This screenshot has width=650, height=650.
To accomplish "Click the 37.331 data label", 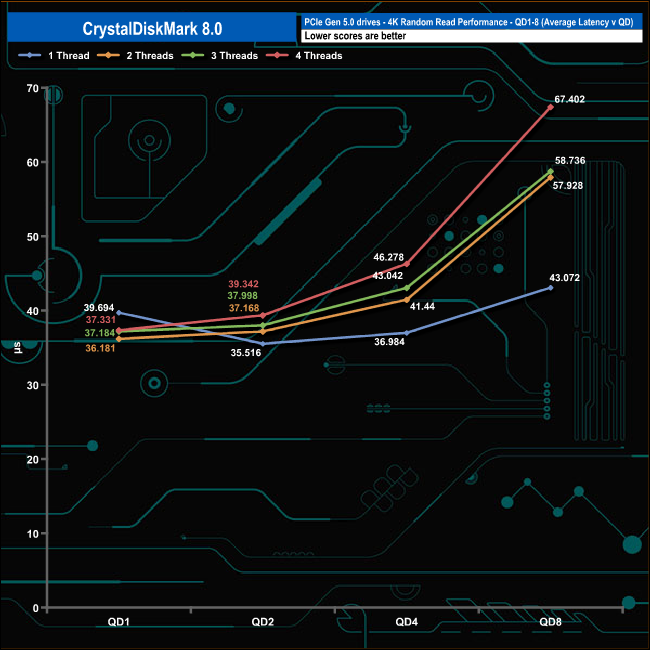I will coord(101,320).
